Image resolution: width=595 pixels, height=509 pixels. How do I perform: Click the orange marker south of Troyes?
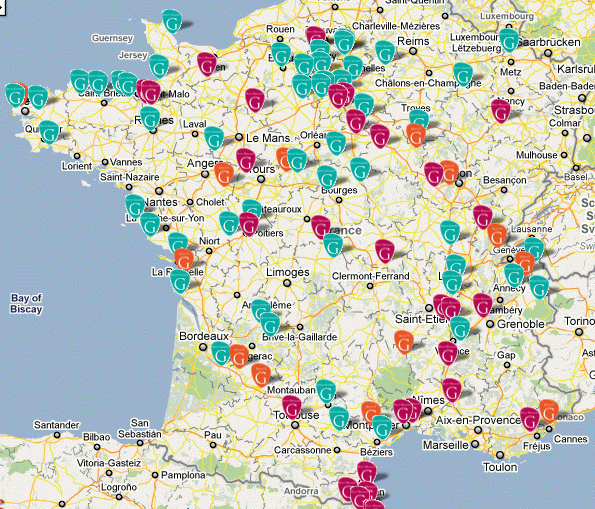point(416,135)
